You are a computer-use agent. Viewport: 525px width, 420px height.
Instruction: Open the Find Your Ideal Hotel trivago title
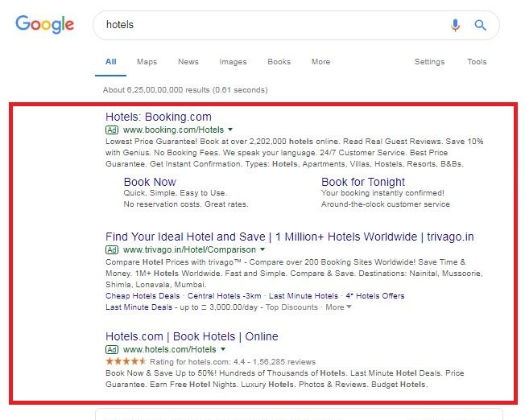[290, 237]
